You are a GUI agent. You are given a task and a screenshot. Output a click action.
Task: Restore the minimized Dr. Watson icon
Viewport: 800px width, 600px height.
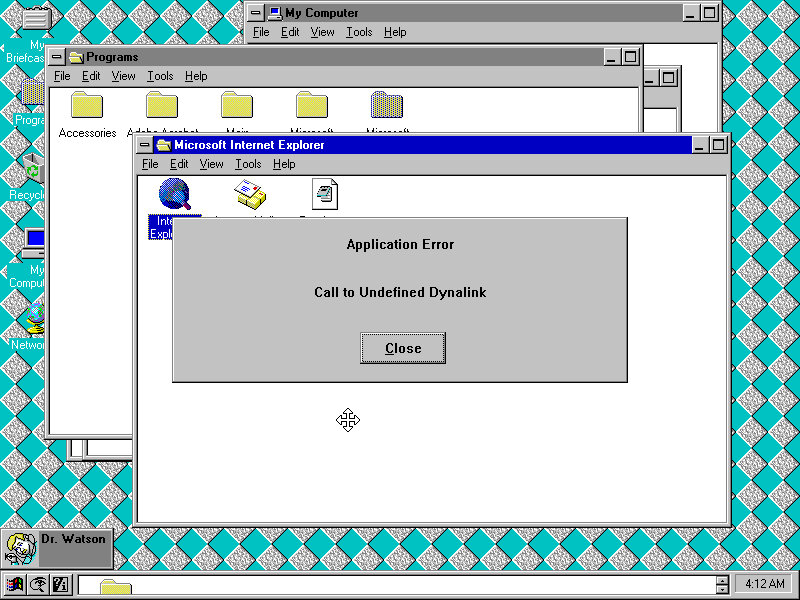(x=20, y=548)
